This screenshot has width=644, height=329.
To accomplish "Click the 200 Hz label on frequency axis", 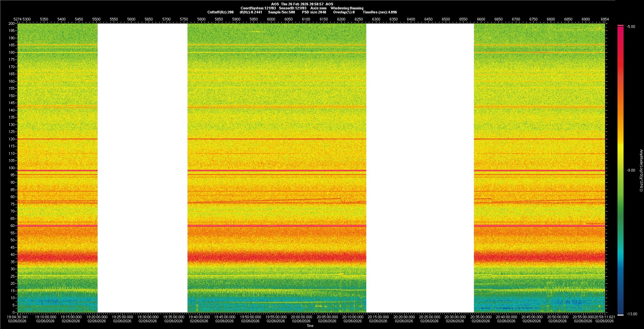I will [x=12, y=24].
